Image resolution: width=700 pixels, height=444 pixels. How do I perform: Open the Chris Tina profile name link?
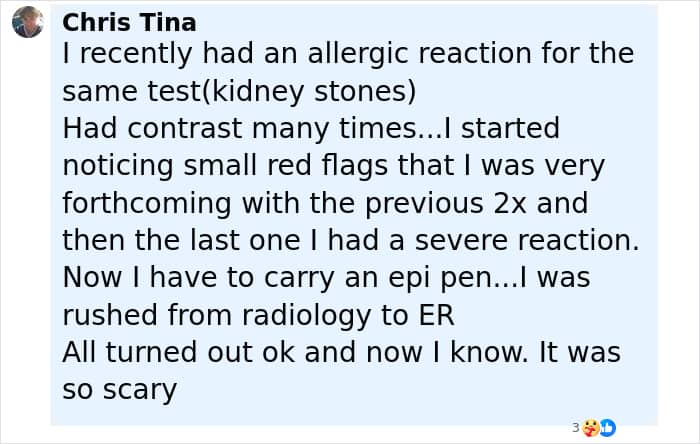point(129,22)
